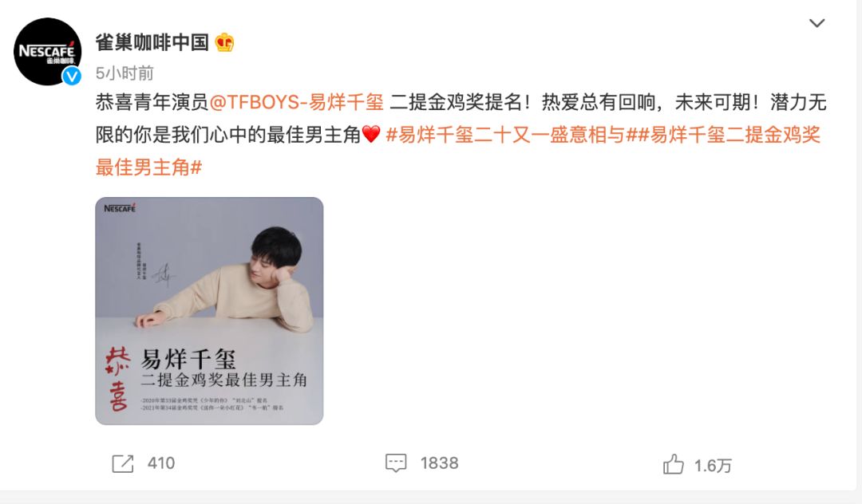Open comments via the speech bubble icon
Viewport: 862px width, 504px height.
point(396,463)
